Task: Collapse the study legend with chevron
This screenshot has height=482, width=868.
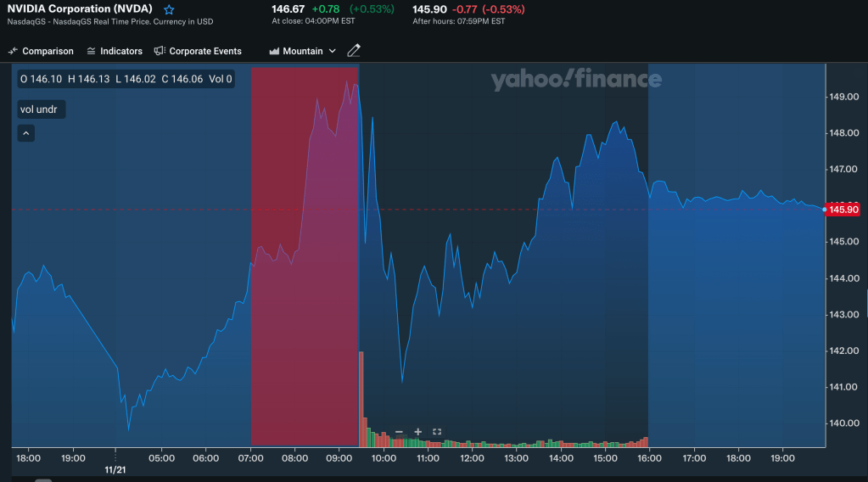Action: point(25,133)
